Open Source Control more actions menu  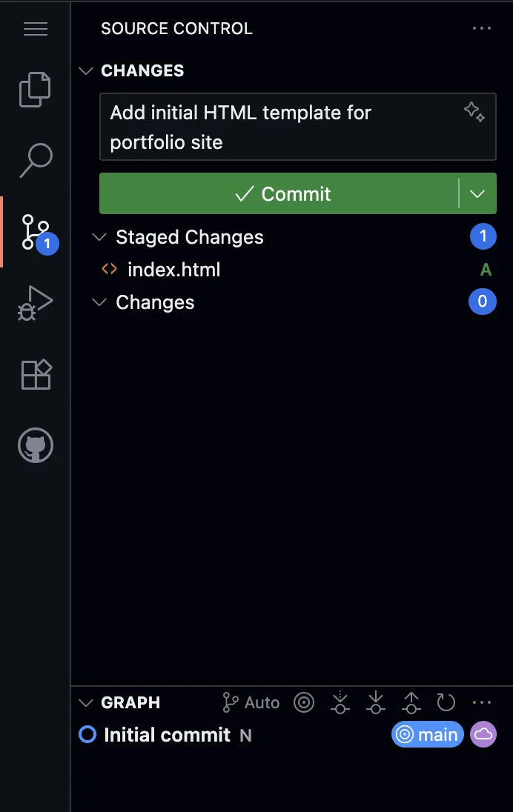point(482,28)
